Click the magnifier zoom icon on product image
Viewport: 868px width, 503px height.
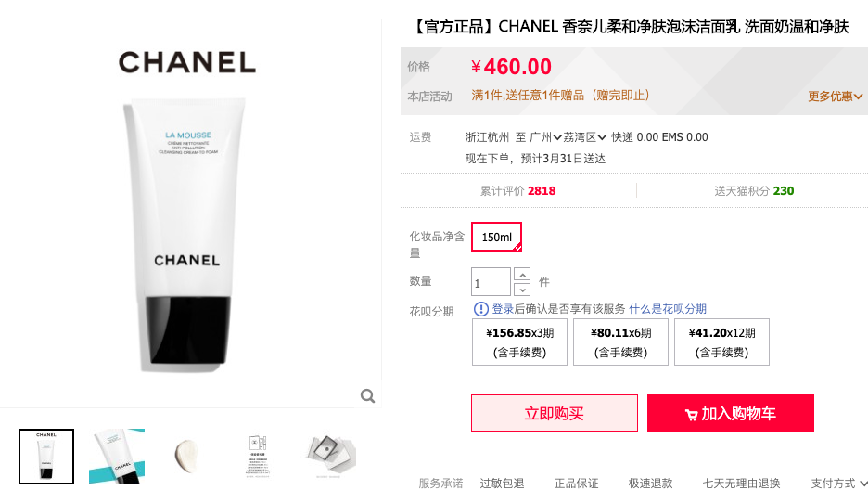click(x=367, y=395)
